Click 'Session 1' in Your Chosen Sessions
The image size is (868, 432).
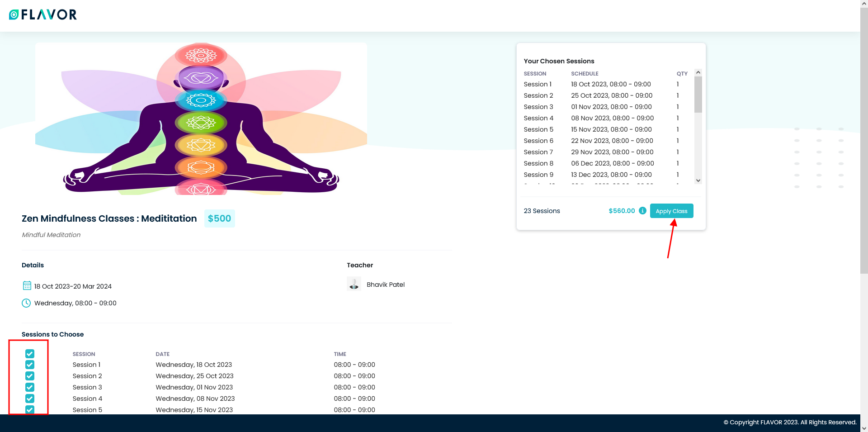(538, 84)
